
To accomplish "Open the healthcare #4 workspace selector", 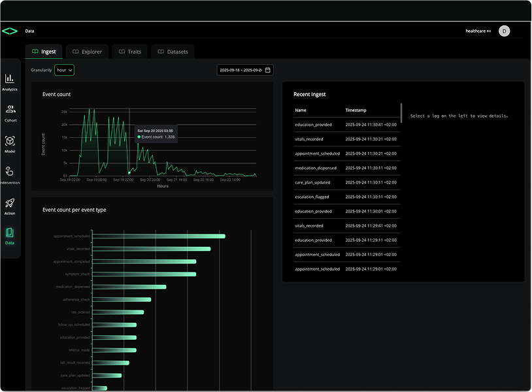I will click(x=478, y=31).
